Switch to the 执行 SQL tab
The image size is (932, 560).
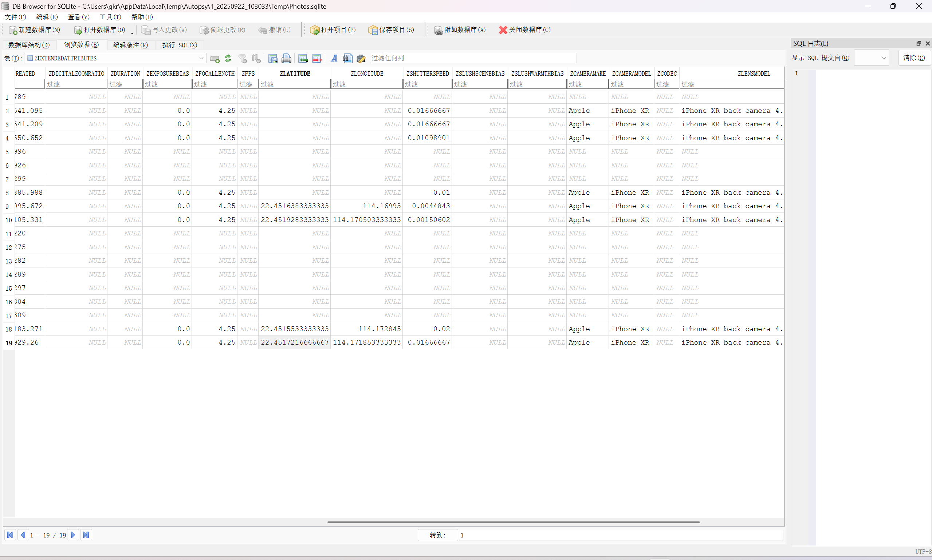(180, 45)
